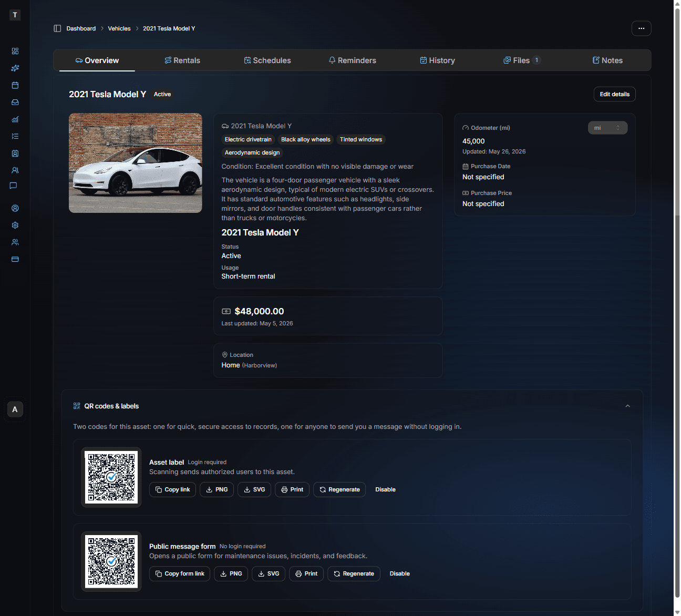Screen dimensions: 681x616
Task: Click the Public message form QR code
Action: click(x=111, y=561)
